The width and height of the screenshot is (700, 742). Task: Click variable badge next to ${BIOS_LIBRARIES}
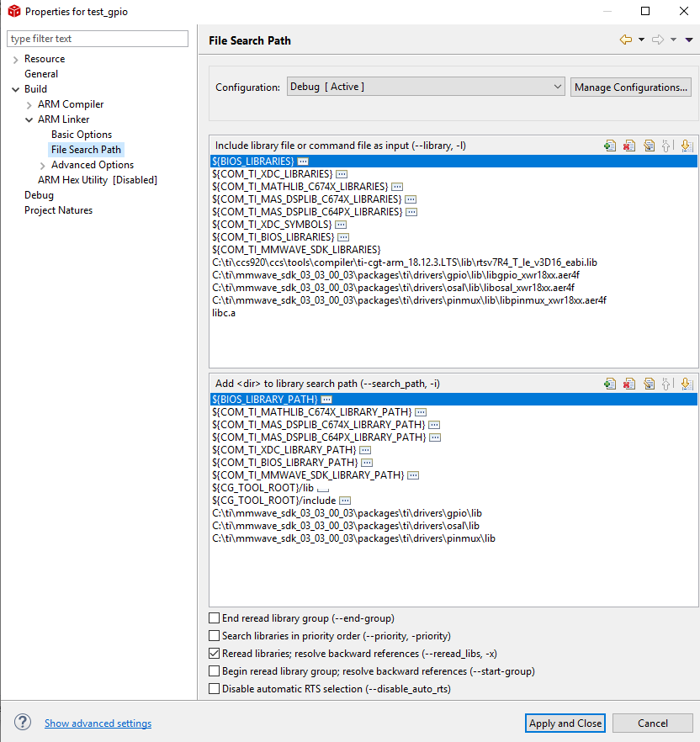tap(303, 162)
